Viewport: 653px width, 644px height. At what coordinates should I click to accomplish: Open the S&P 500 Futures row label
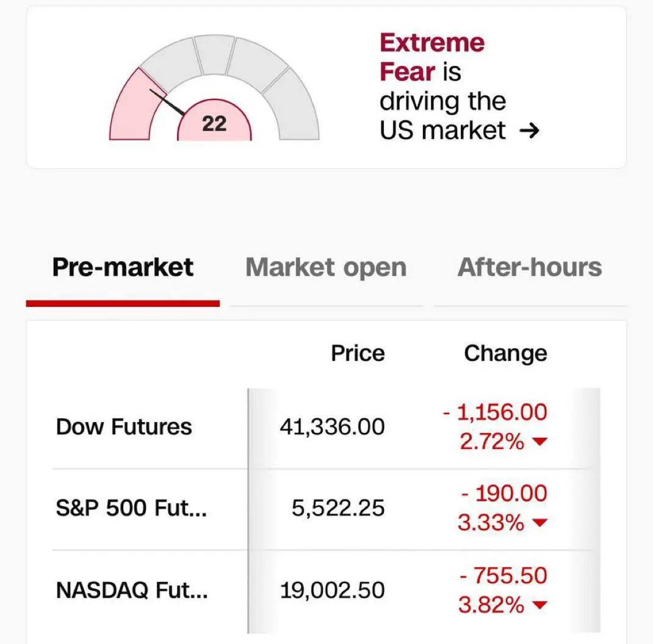click(131, 509)
